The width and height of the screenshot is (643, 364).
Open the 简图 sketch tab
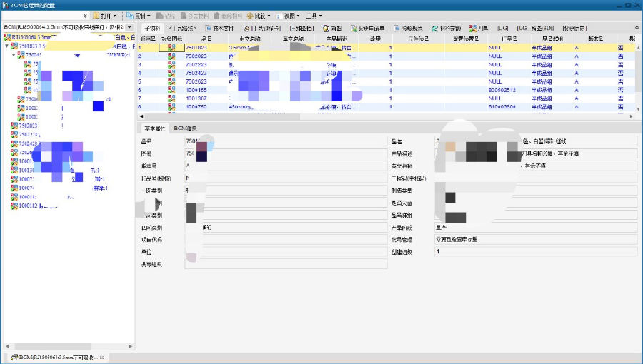335,28
